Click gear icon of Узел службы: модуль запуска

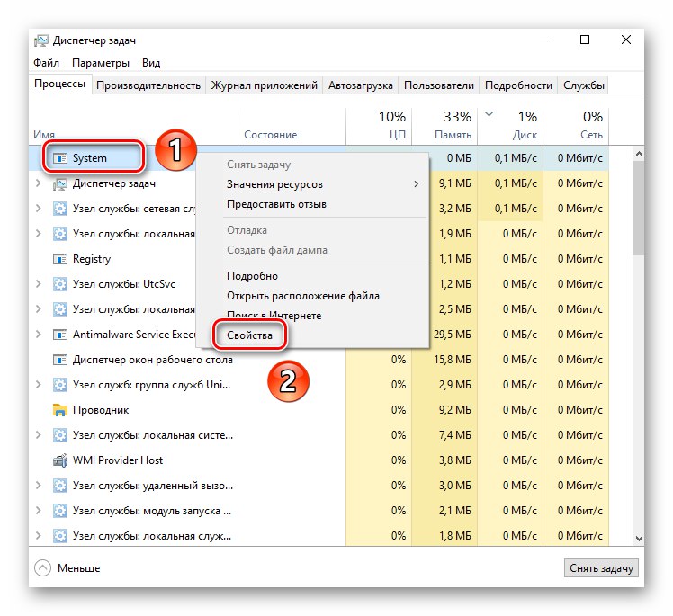(60, 511)
